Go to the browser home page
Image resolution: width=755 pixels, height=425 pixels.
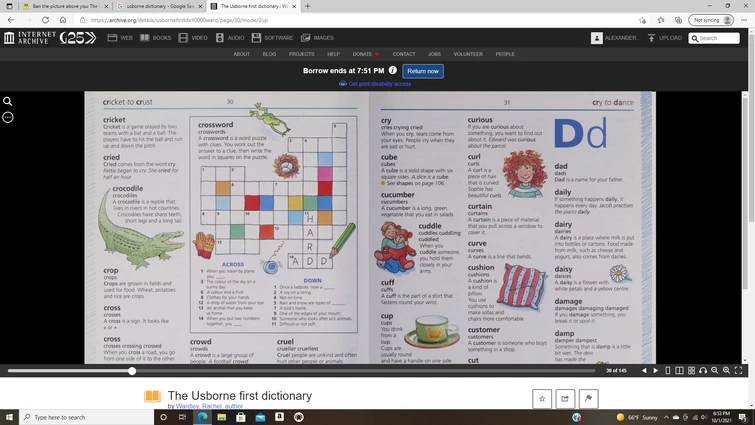63,20
